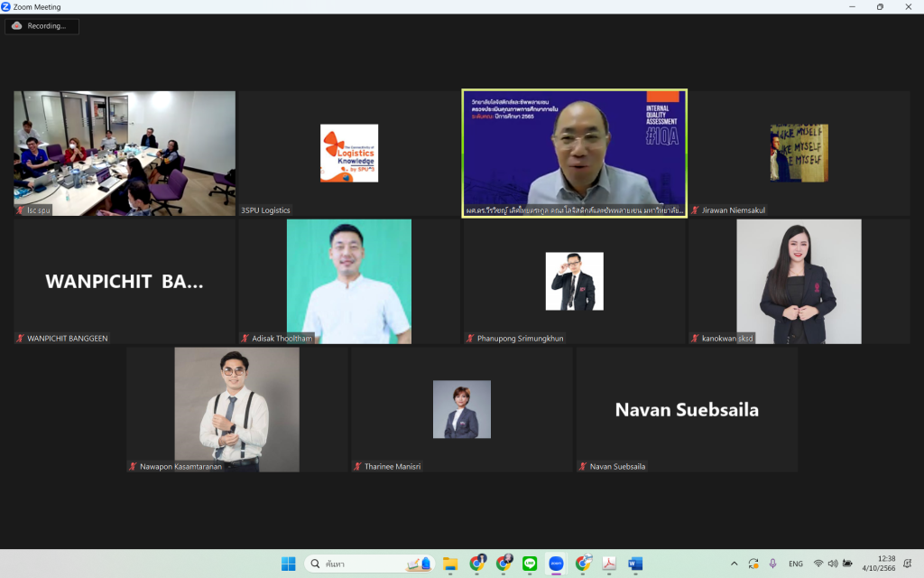Click muted mic icon beside Tharinee Manisri
The width and height of the screenshot is (924, 578).
pyautogui.click(x=357, y=467)
